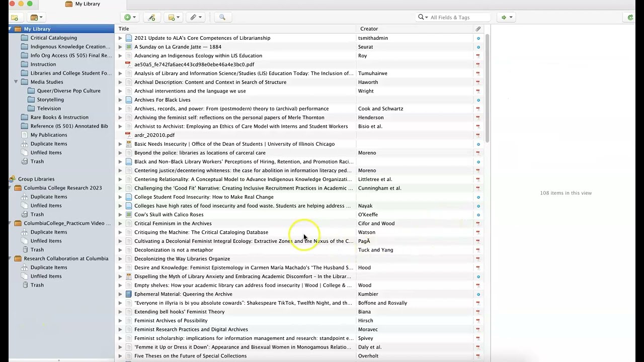Expand the 'Decolonization is not a metaphor' row
644x362 pixels.
tap(120, 250)
